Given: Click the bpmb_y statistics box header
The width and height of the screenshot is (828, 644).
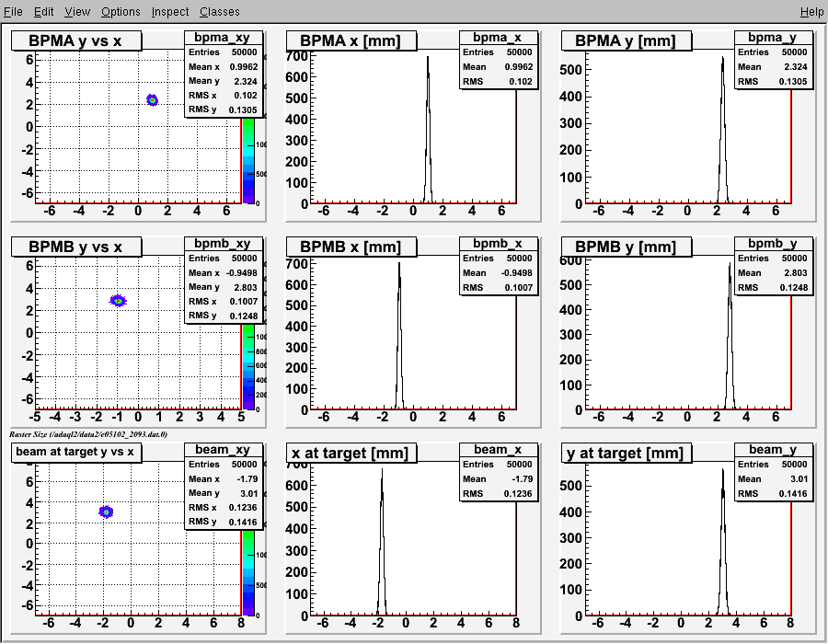Looking at the screenshot, I should 774,244.
